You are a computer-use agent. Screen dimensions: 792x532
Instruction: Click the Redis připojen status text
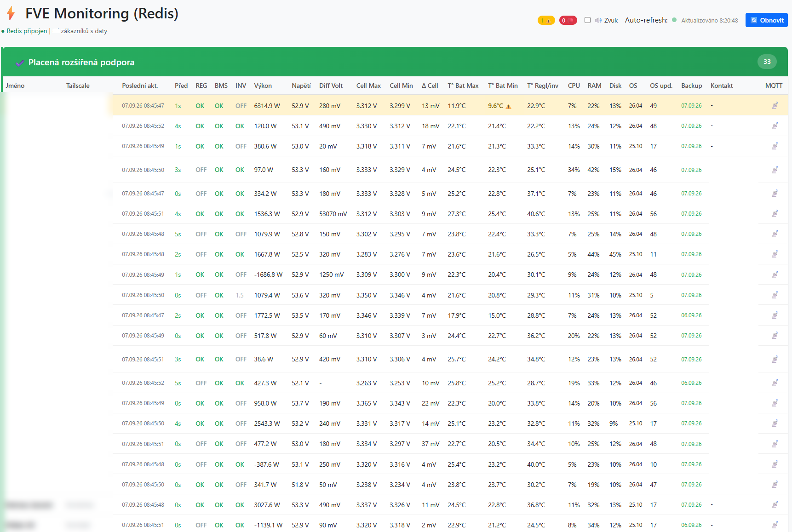(x=27, y=31)
